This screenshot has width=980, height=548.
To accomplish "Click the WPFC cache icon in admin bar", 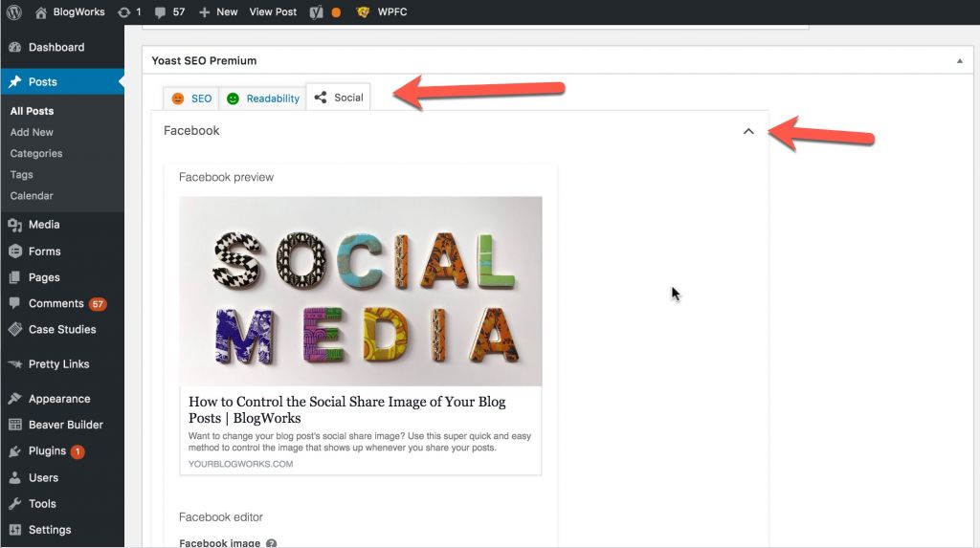I will (x=363, y=12).
